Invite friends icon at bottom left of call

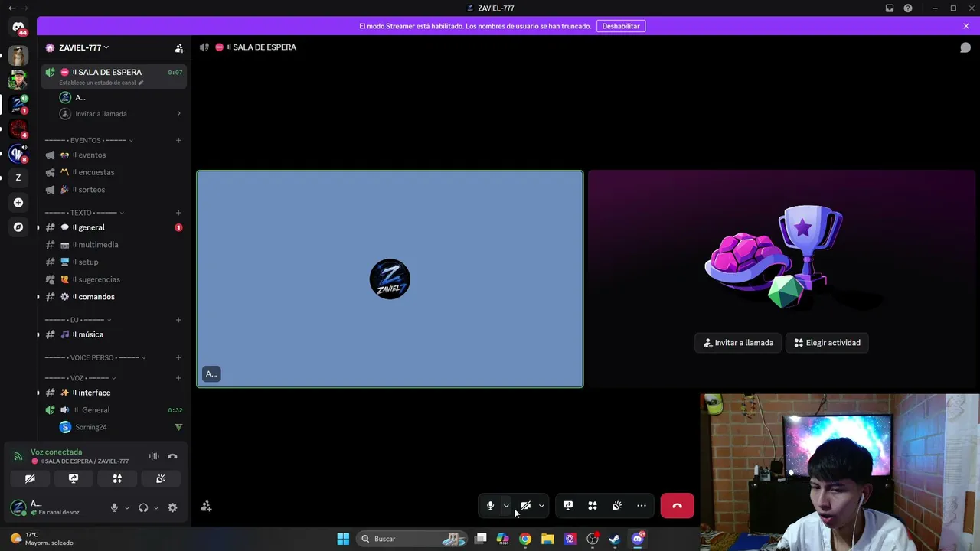[206, 506]
